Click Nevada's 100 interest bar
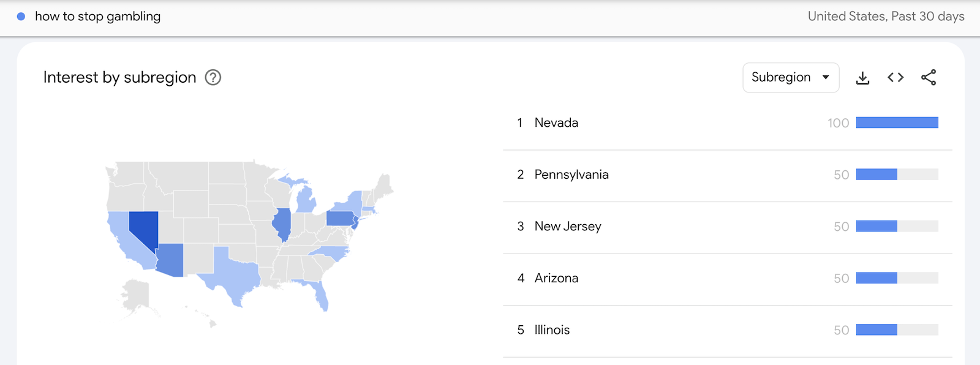Screen dimensions: 980x365 897,123
